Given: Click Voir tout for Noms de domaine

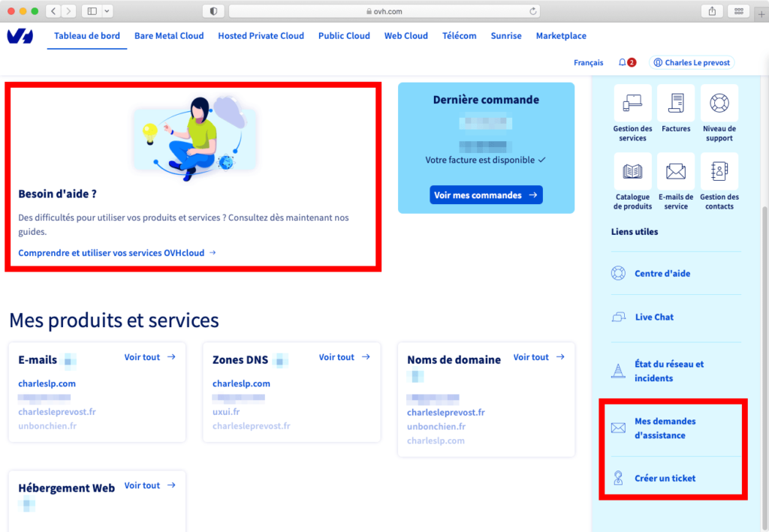Looking at the screenshot, I should pos(538,357).
